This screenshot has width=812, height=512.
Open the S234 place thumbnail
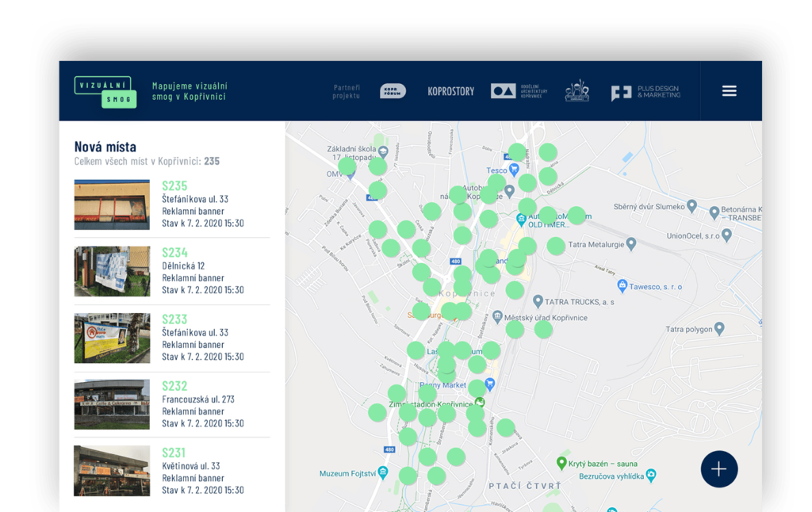tap(112, 271)
